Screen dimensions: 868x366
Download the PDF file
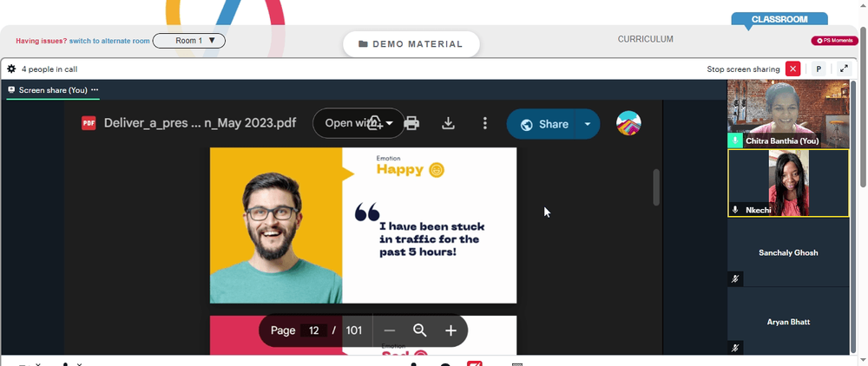tap(448, 123)
